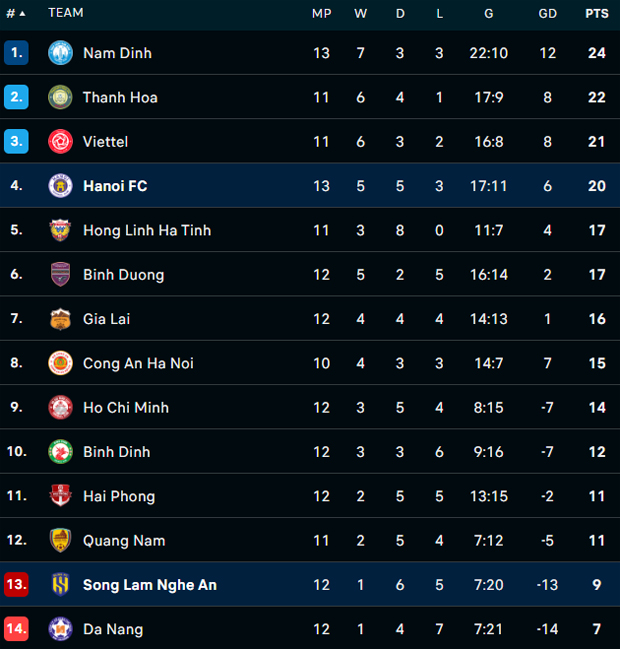Click the MP column header
This screenshot has height=649, width=620.
321,13
